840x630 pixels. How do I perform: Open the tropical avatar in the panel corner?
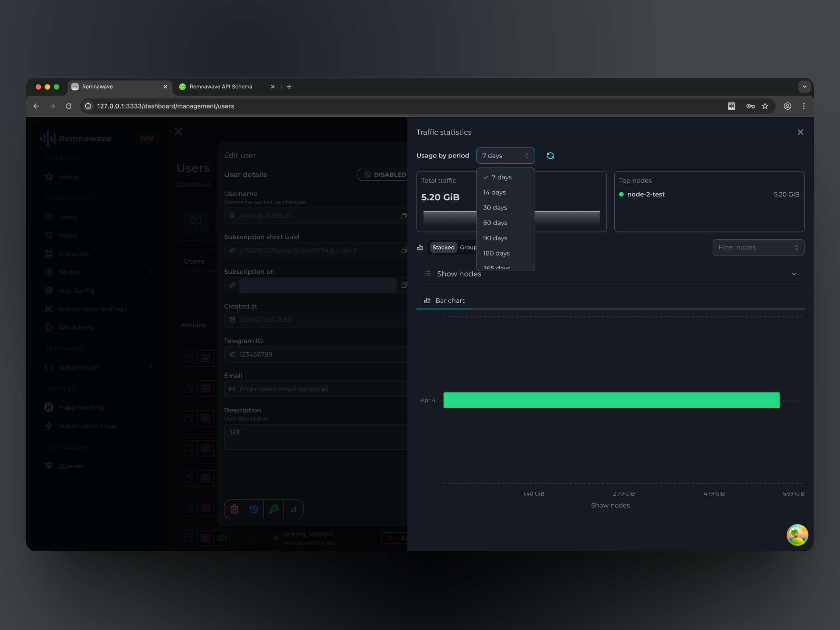pos(797,535)
